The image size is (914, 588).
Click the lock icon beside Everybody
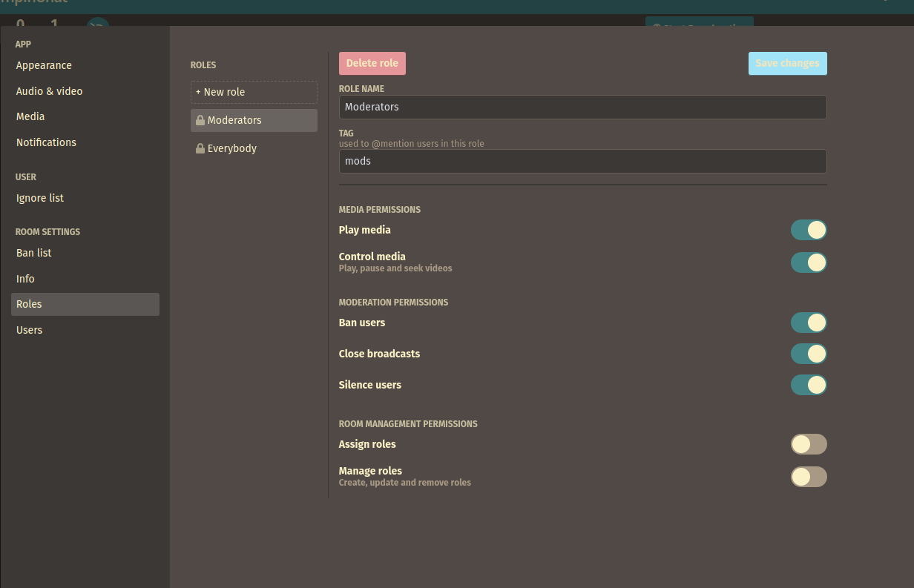pos(200,148)
